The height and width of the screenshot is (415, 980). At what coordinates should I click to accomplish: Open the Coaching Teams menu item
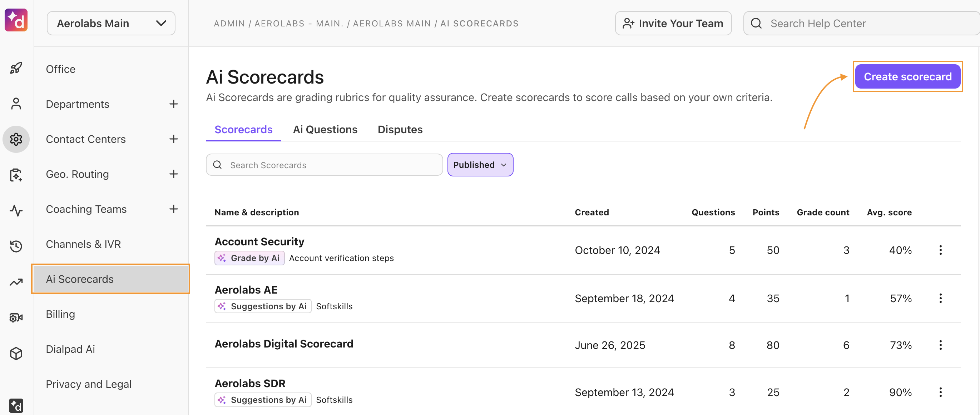[x=86, y=209]
